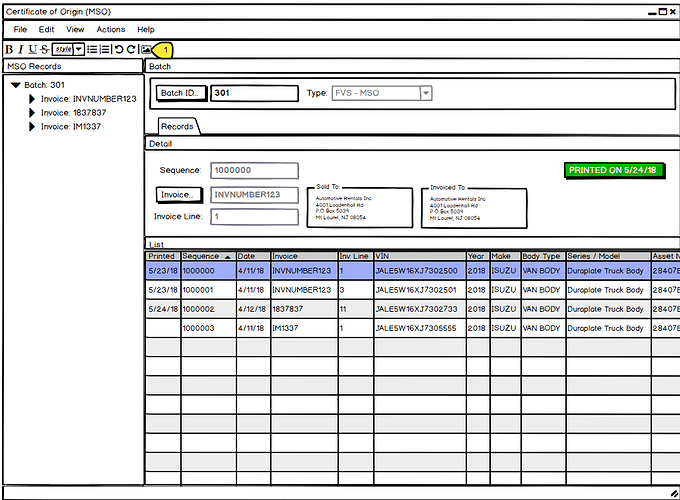Click the 5/24/18 printed date cell
The width and height of the screenshot is (680, 500).
pos(163,309)
